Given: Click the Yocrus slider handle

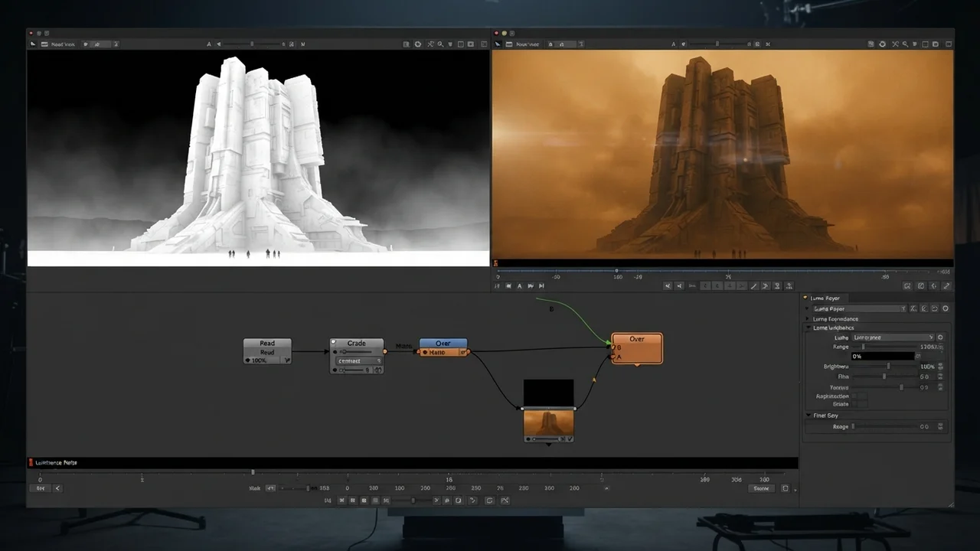Looking at the screenshot, I should (x=901, y=387).
